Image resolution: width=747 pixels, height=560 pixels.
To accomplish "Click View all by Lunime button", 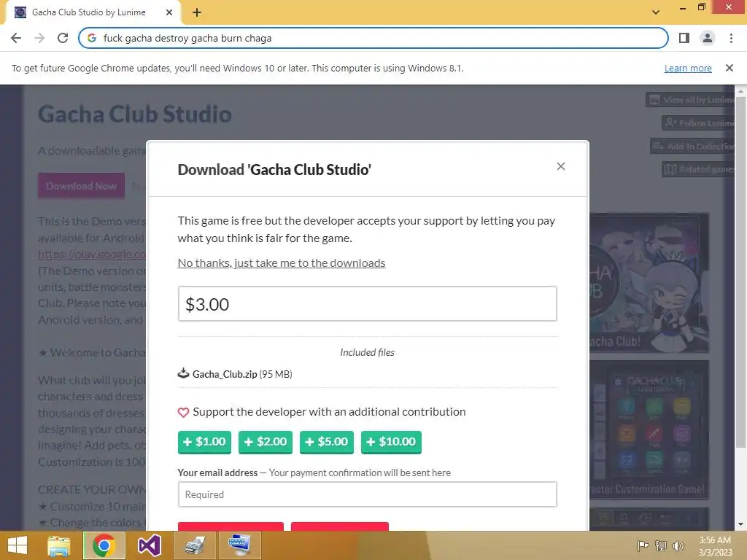I will point(691,100).
